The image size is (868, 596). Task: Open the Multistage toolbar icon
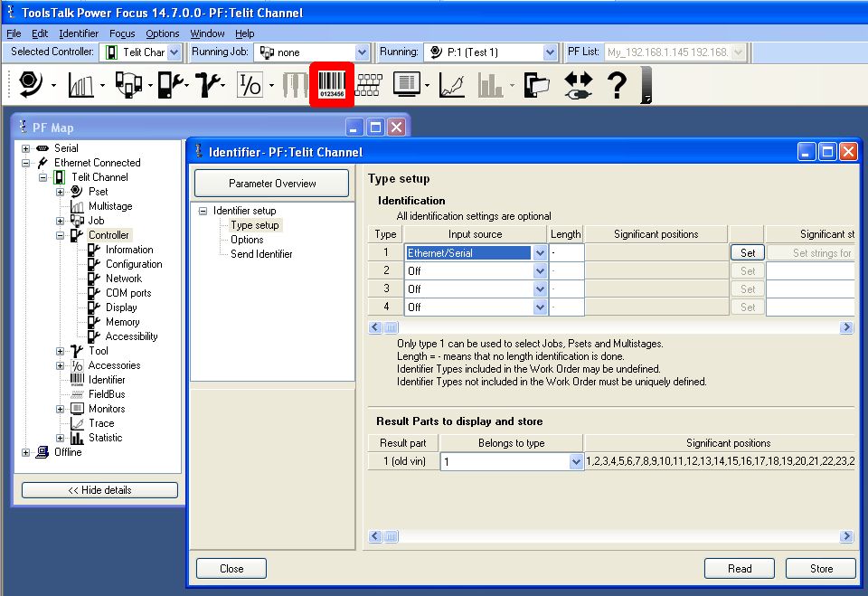coord(80,85)
